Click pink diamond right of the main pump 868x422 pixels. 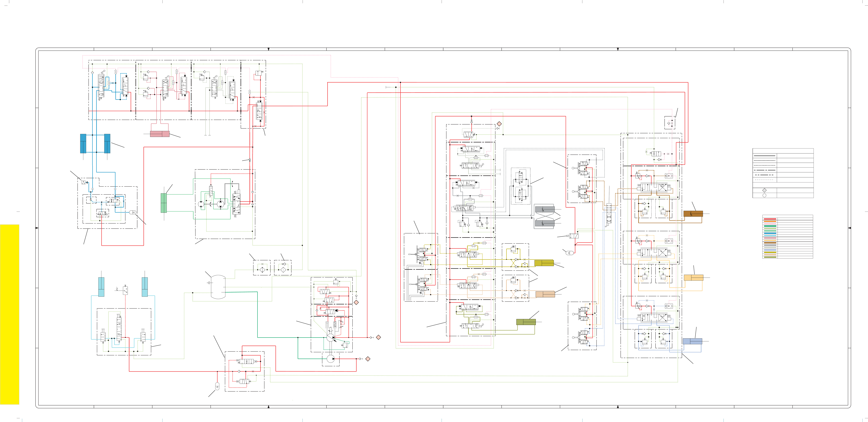[378, 337]
